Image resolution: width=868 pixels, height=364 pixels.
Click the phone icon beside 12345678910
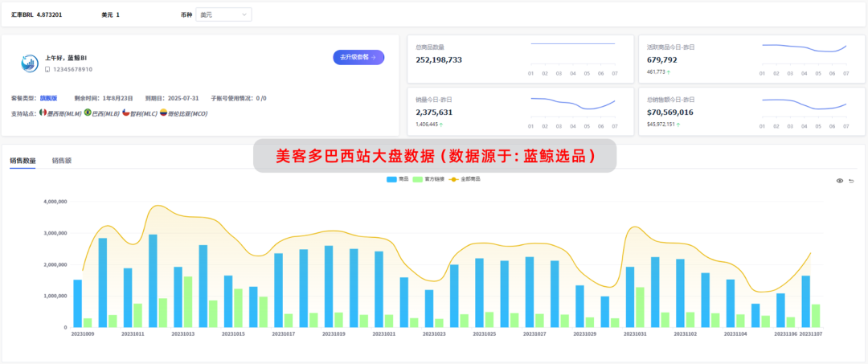click(47, 70)
